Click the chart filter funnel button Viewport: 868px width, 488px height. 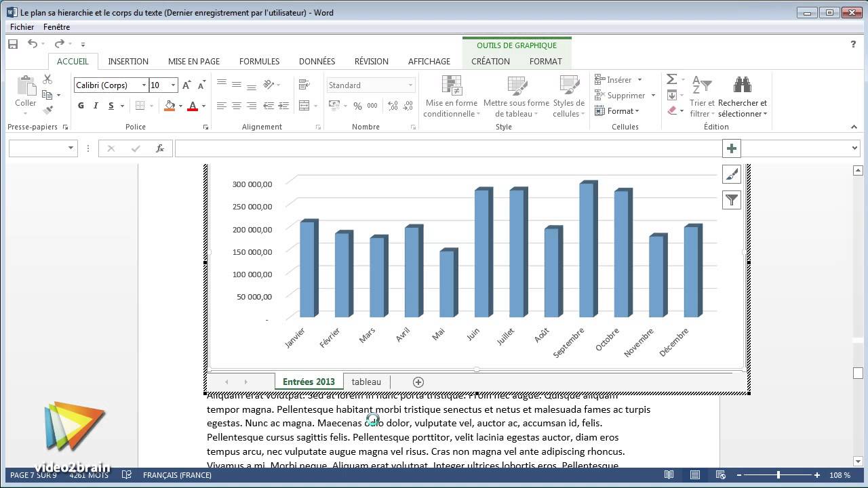732,199
